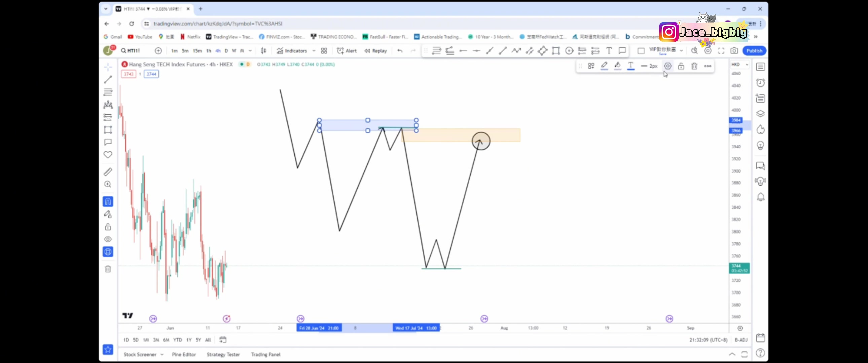Open drawing settings in floating toolbar
The image size is (868, 363).
pyautogui.click(x=668, y=66)
